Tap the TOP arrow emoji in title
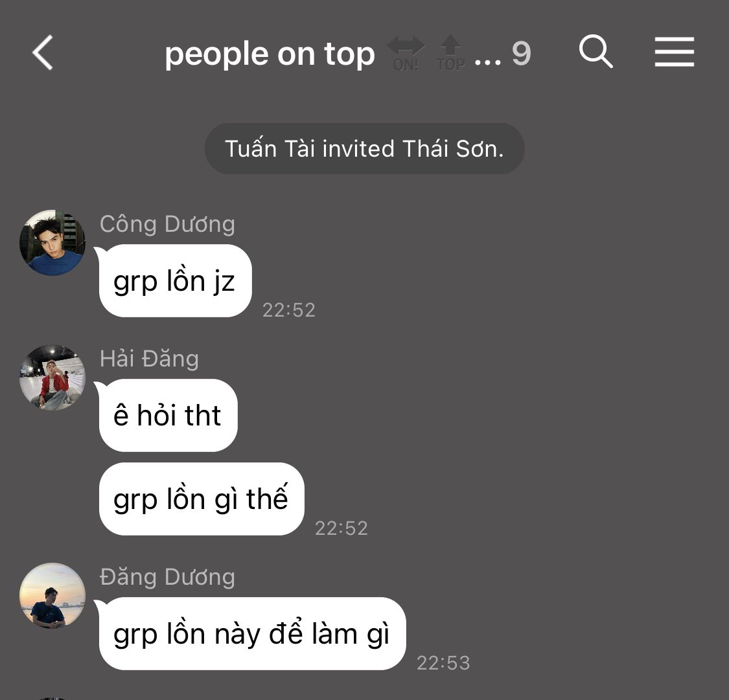The width and height of the screenshot is (729, 700). (450, 53)
